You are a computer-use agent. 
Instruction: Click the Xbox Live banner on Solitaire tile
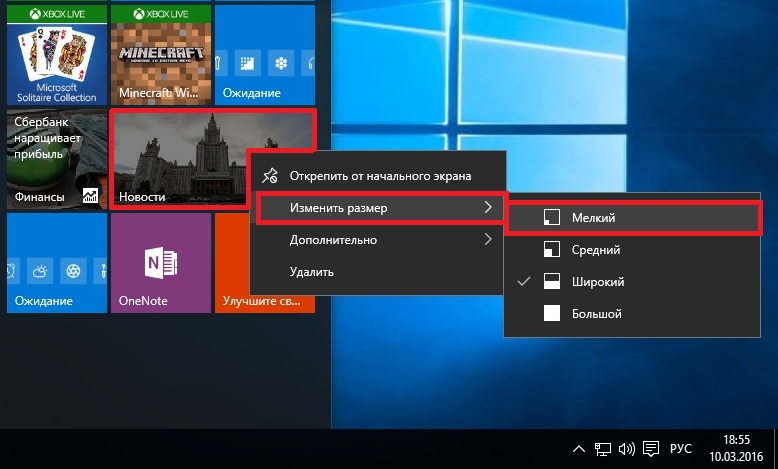(x=57, y=14)
